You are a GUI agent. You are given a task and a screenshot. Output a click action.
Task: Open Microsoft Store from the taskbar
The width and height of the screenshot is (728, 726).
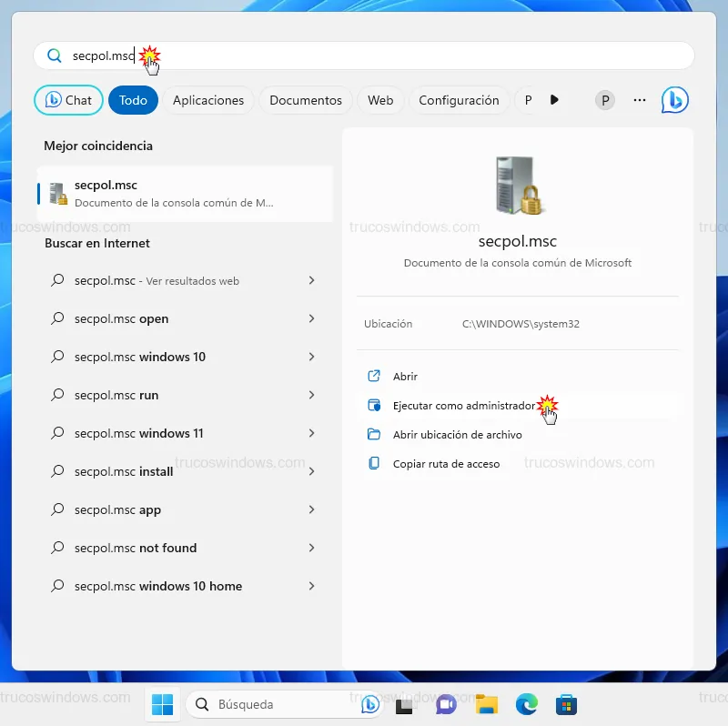pyautogui.click(x=568, y=704)
